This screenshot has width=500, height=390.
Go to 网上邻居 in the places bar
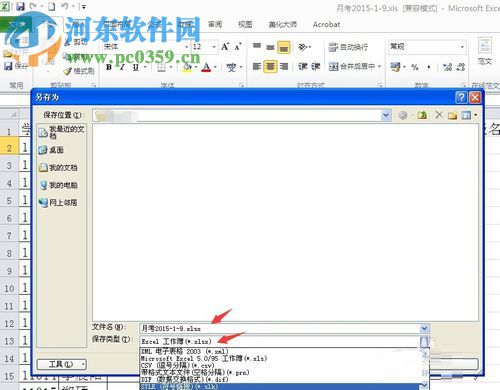[58, 202]
